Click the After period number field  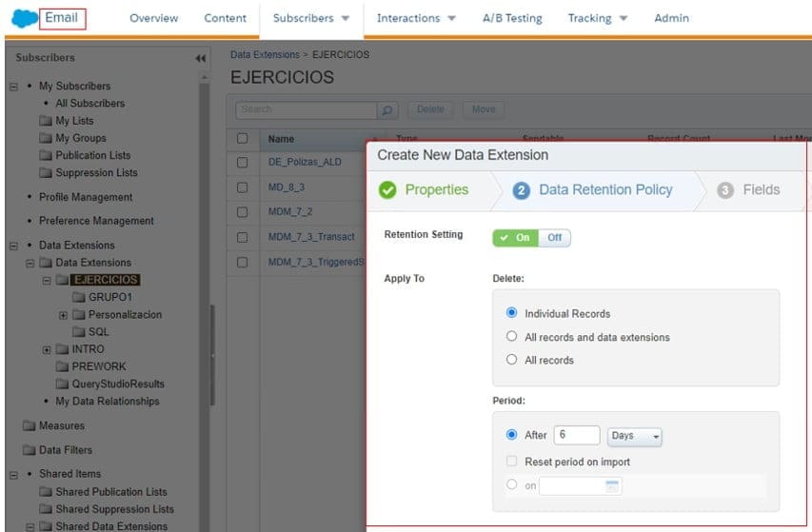pos(576,436)
